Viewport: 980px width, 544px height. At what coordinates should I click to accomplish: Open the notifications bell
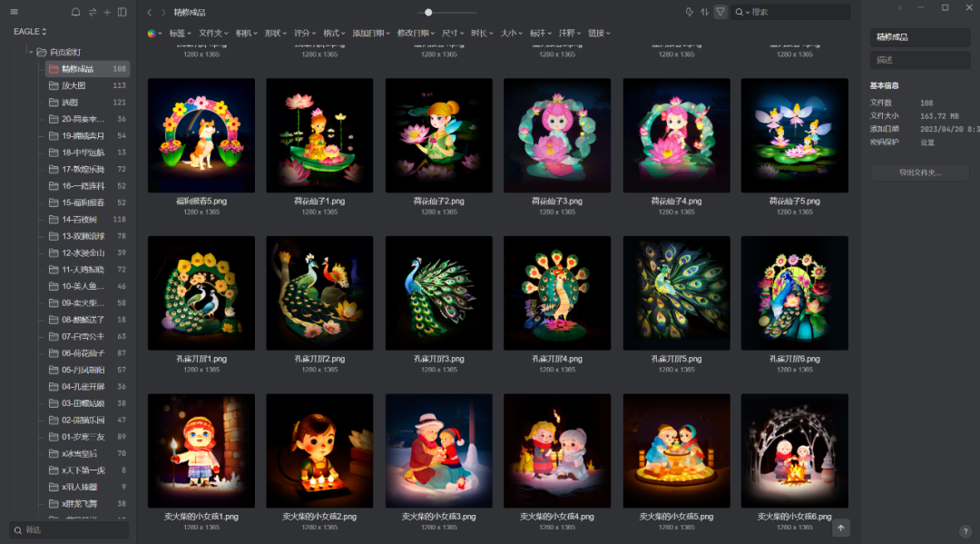pyautogui.click(x=75, y=12)
